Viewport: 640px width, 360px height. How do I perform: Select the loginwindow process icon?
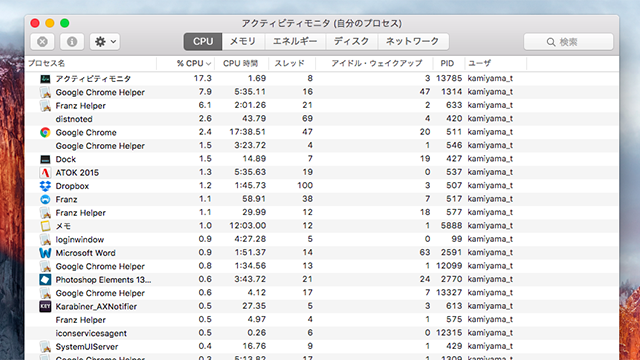45,240
